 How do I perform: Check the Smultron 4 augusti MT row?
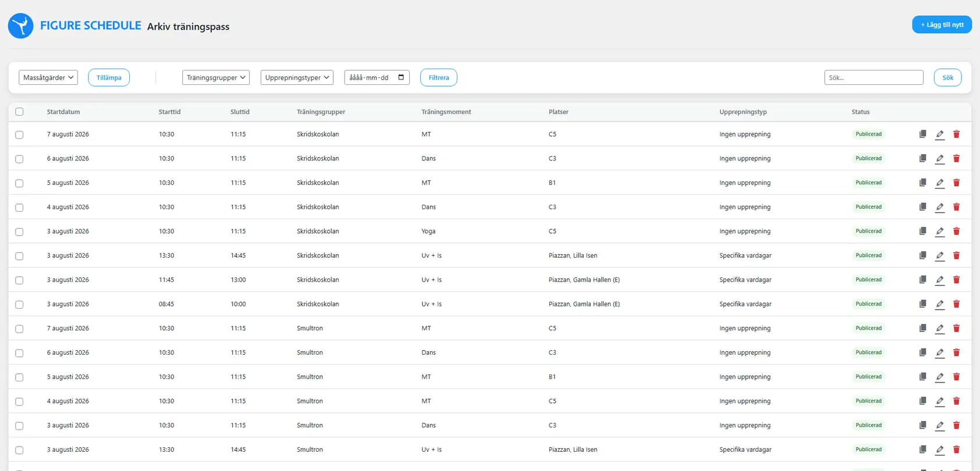(19, 402)
